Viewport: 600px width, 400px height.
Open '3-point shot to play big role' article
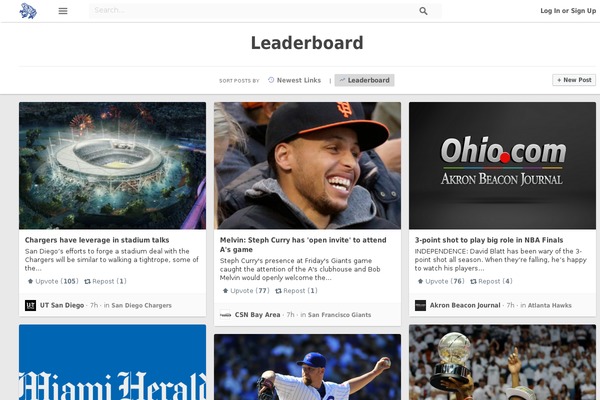click(x=489, y=240)
